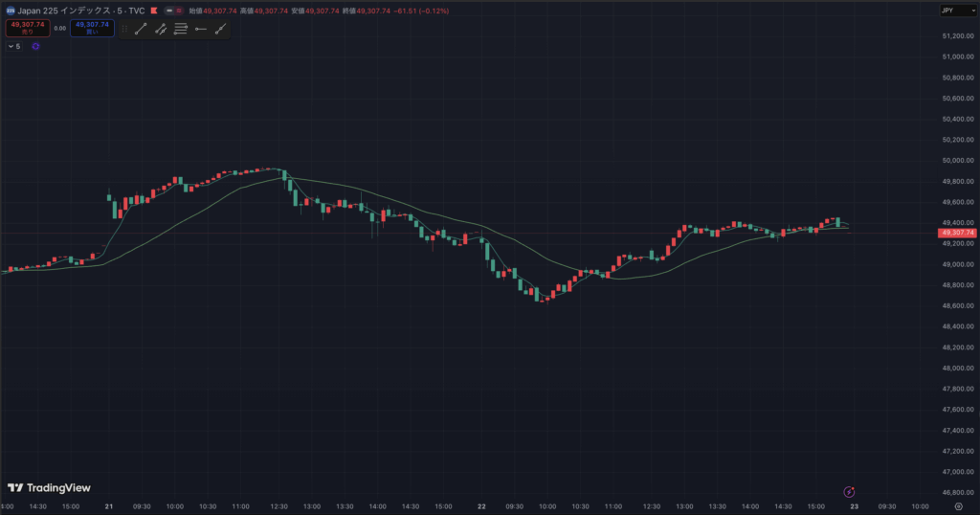
Task: Select the regression trend channel tool
Action: tap(160, 29)
